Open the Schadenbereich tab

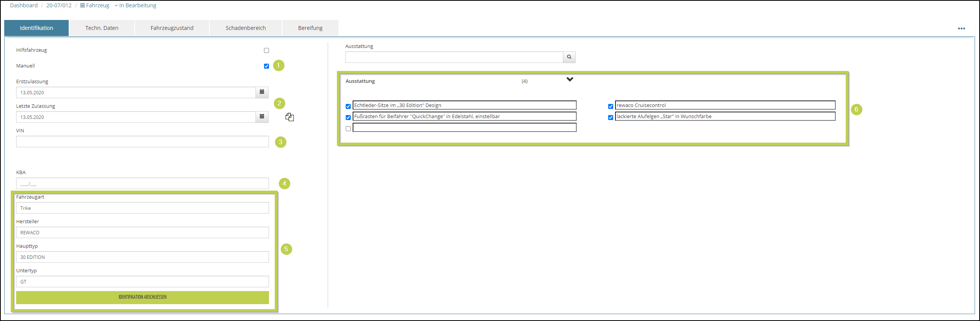[x=246, y=28]
